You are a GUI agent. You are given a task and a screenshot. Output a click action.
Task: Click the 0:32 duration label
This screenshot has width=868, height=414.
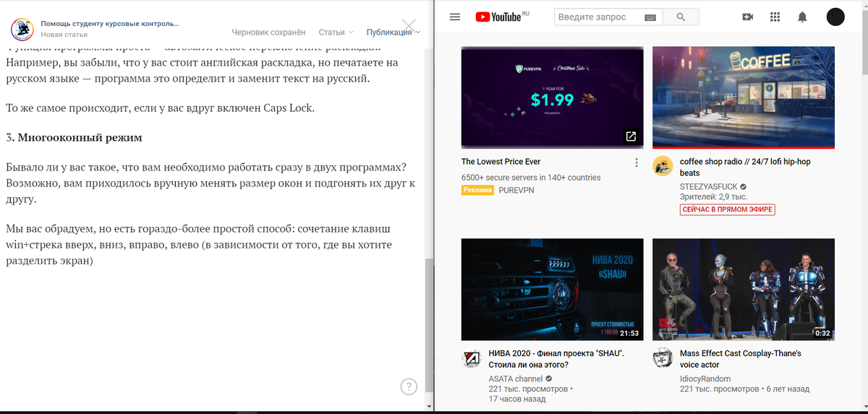[822, 333]
